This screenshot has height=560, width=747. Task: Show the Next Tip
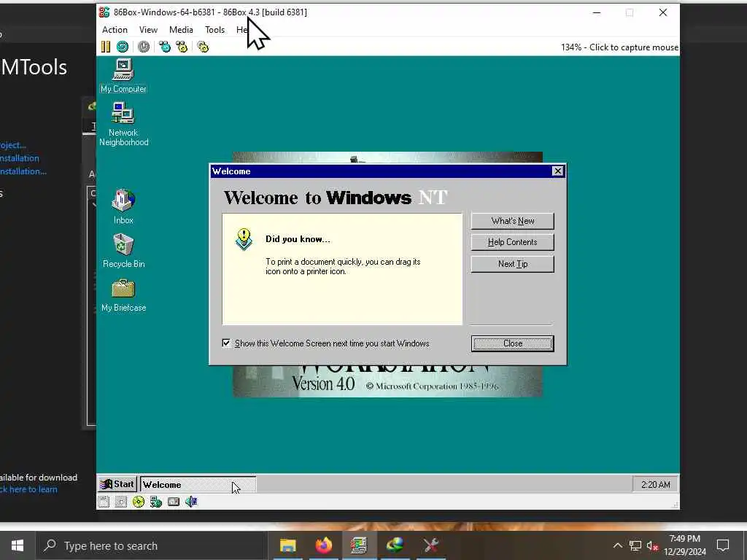click(513, 264)
